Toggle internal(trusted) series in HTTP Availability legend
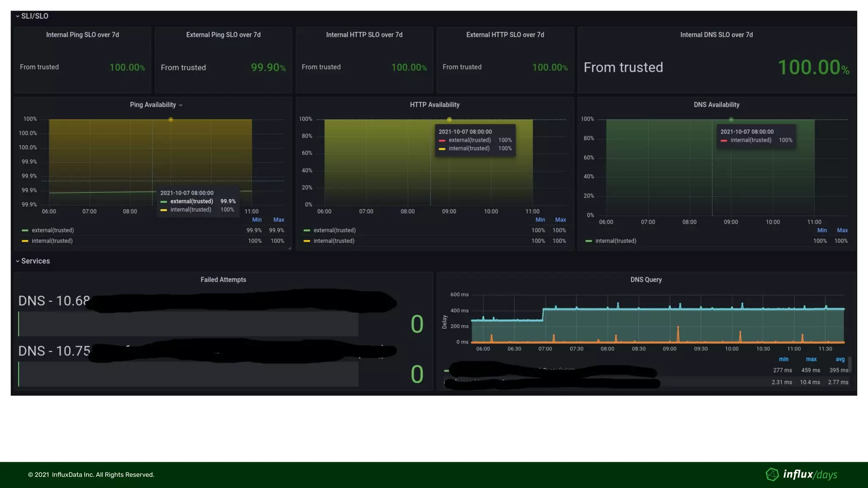 pos(334,241)
